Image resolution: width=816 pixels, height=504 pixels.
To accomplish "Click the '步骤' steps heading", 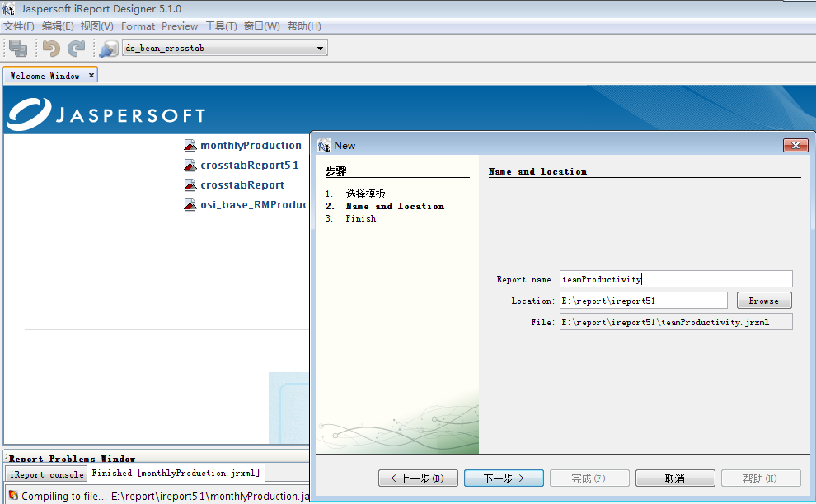I will [336, 171].
